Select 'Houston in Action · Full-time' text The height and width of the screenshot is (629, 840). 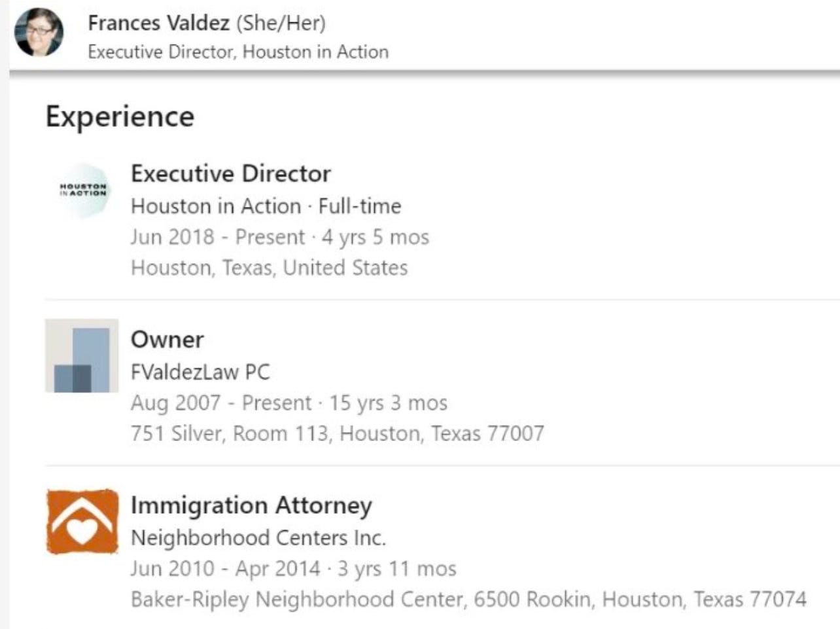(x=266, y=206)
